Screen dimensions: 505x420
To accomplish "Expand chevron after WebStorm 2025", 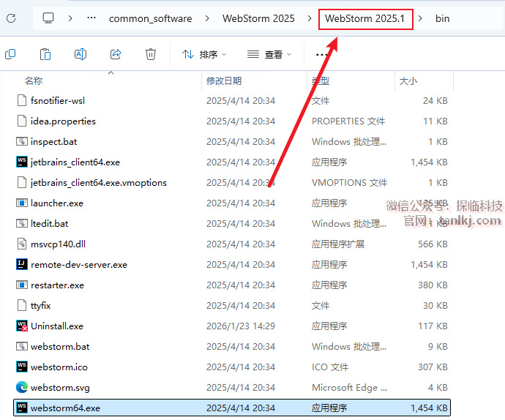I will tap(310, 18).
